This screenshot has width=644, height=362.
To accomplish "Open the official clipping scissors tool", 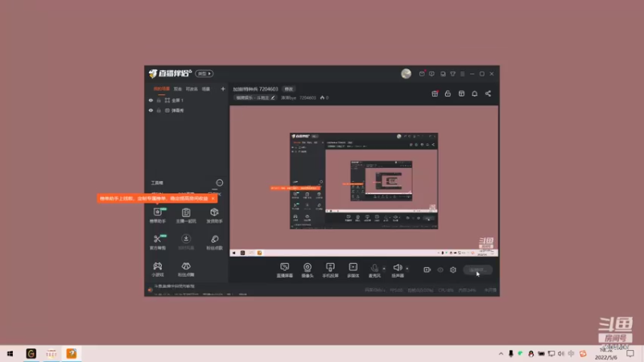I will (x=157, y=242).
